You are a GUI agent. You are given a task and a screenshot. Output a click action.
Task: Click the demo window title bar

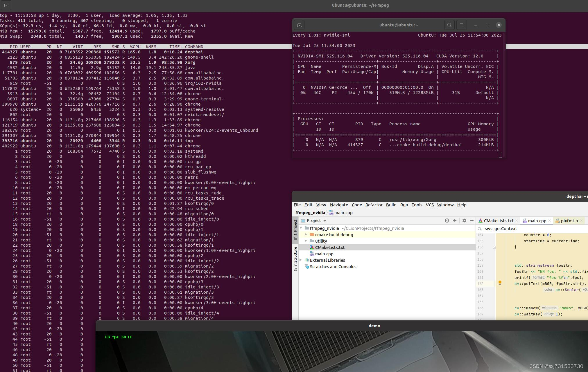(342, 326)
